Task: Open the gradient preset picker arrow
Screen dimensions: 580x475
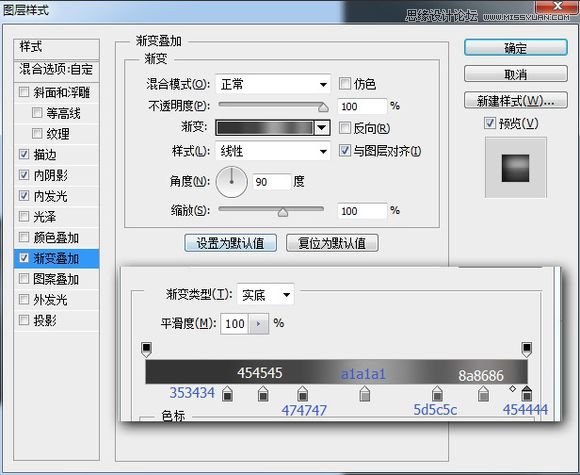Action: [322, 128]
